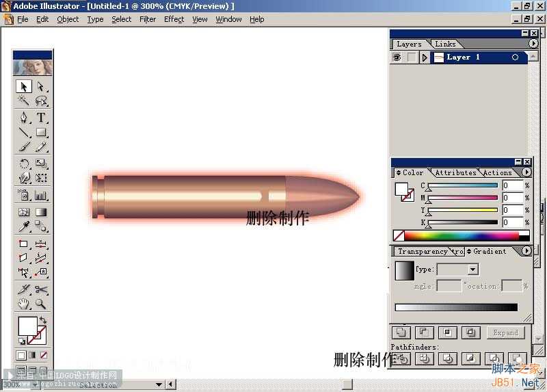Open Color palette flyout menu

point(526,172)
